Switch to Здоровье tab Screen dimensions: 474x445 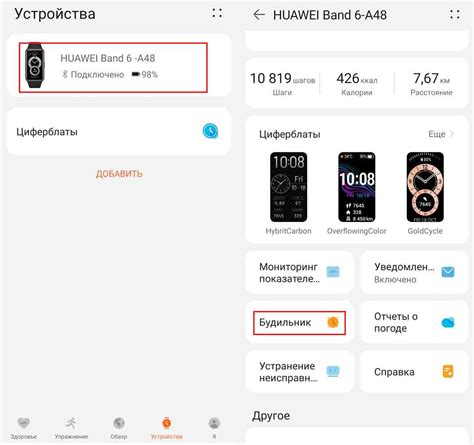point(24,428)
